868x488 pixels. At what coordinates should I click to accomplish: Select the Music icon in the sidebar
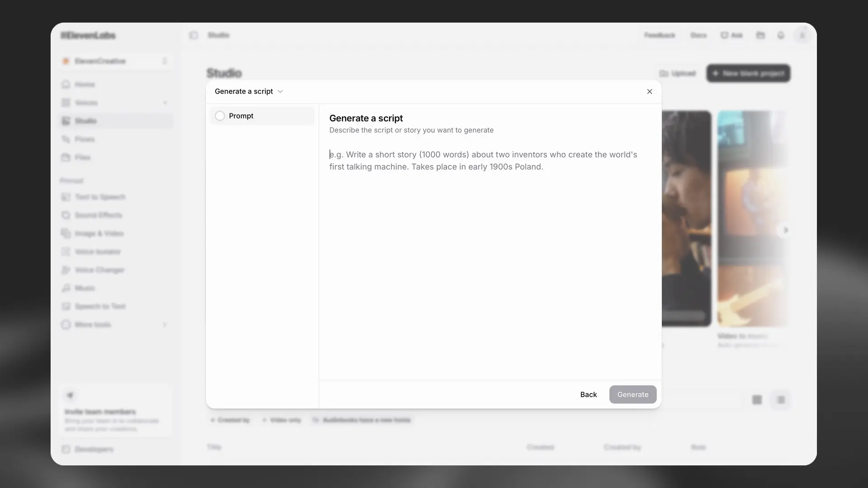click(x=66, y=288)
